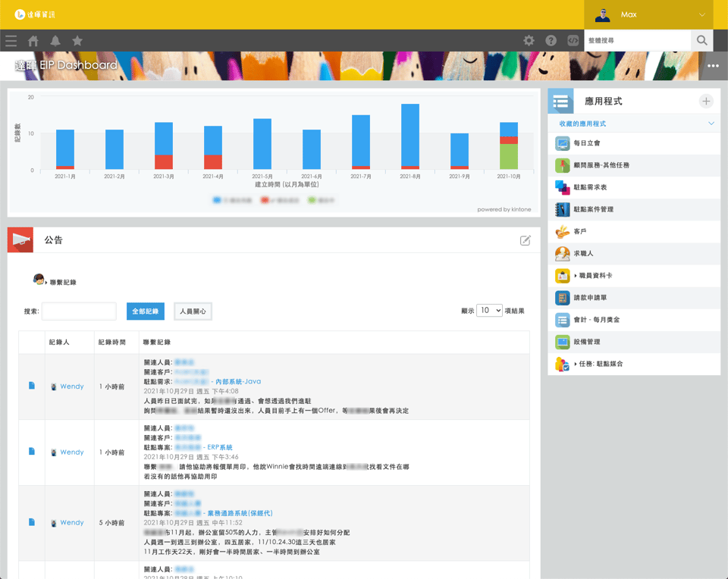Open the bookmarks star icon
This screenshot has width=728, height=579.
[77, 41]
